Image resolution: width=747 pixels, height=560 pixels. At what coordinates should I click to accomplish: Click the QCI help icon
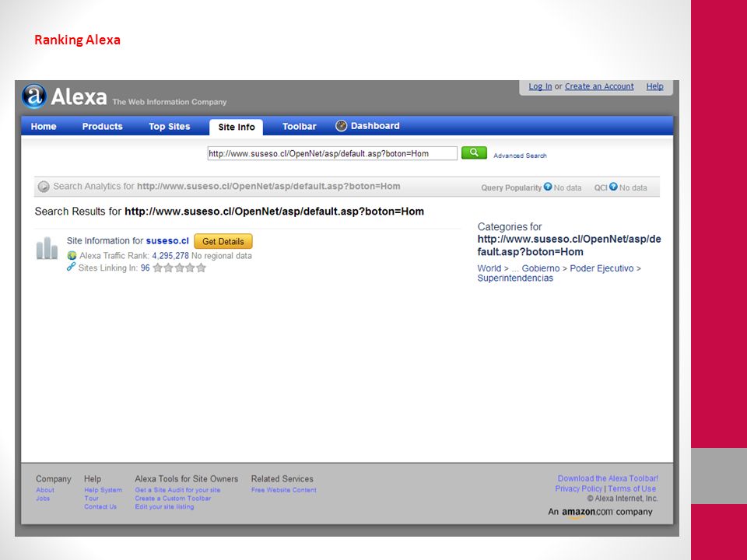613,186
